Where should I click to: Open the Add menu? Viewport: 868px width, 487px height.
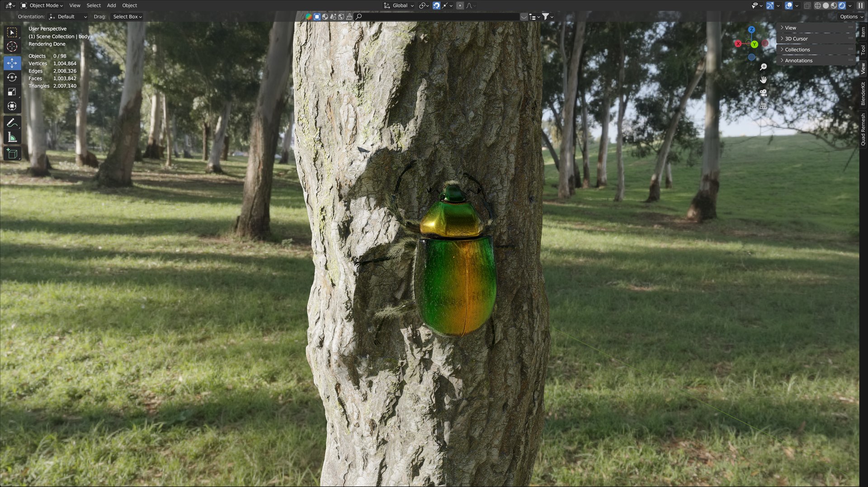coord(111,5)
